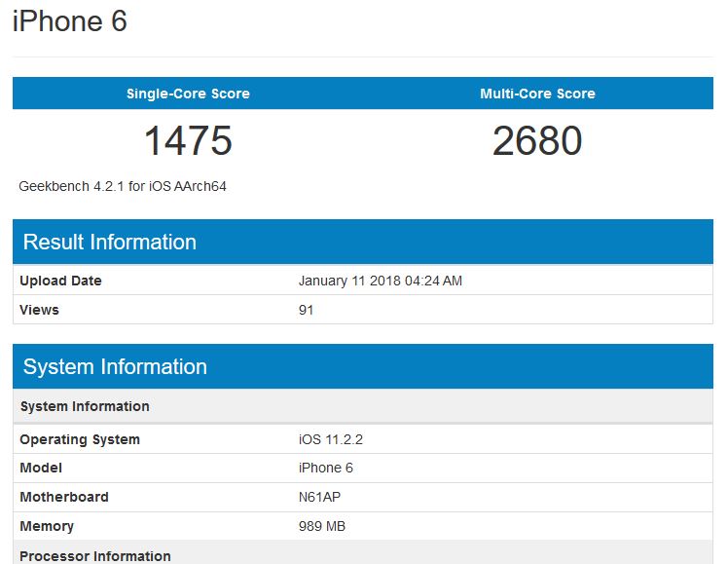Select the Operating System label
The image size is (728, 564).
80,439
